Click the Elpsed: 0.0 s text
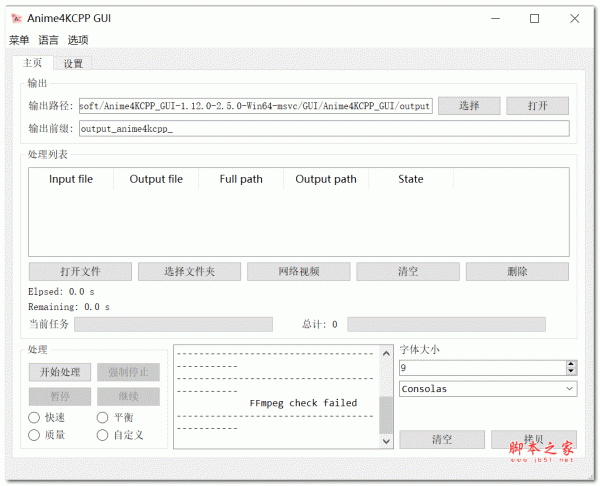This screenshot has height=486, width=600. coord(61,292)
